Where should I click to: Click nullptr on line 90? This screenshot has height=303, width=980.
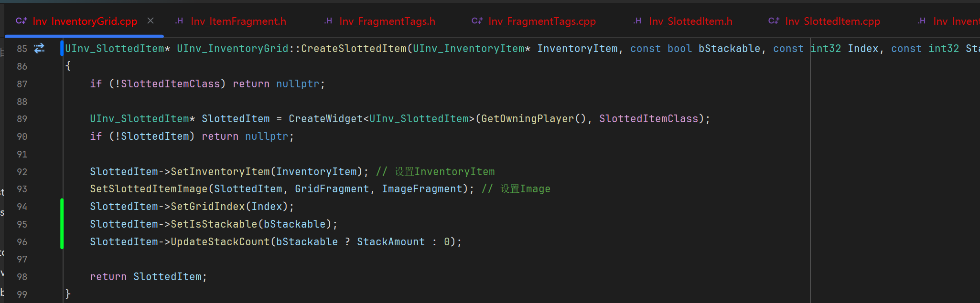267,136
